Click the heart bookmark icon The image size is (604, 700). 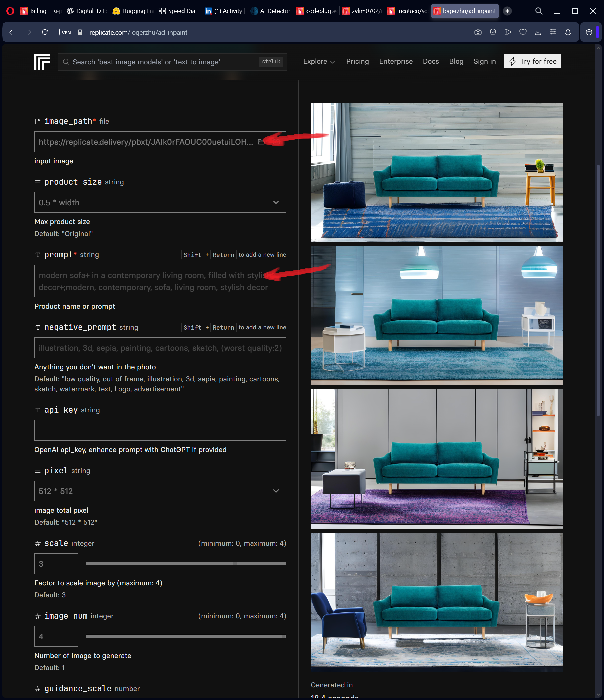tap(523, 32)
